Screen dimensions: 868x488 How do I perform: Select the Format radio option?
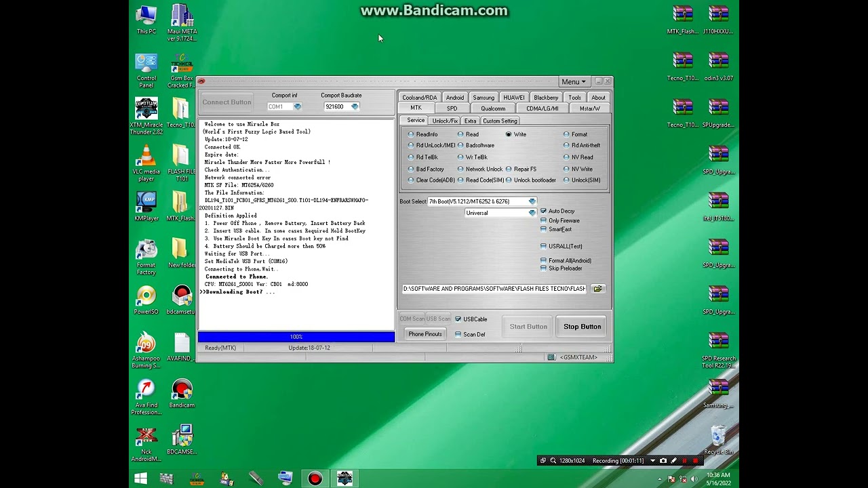click(575, 134)
